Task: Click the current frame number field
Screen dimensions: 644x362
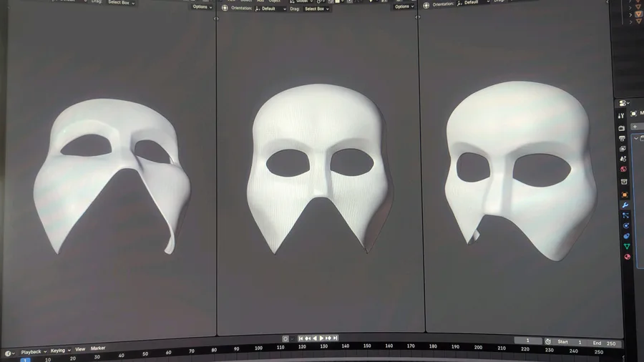Action: (x=528, y=341)
